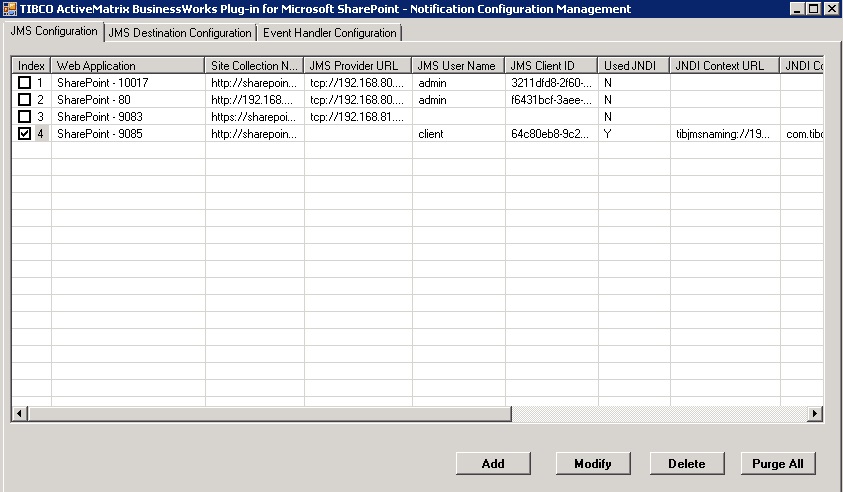Click the 'http://192.168....' site collection cell
This screenshot has height=492, width=843.
[x=254, y=99]
